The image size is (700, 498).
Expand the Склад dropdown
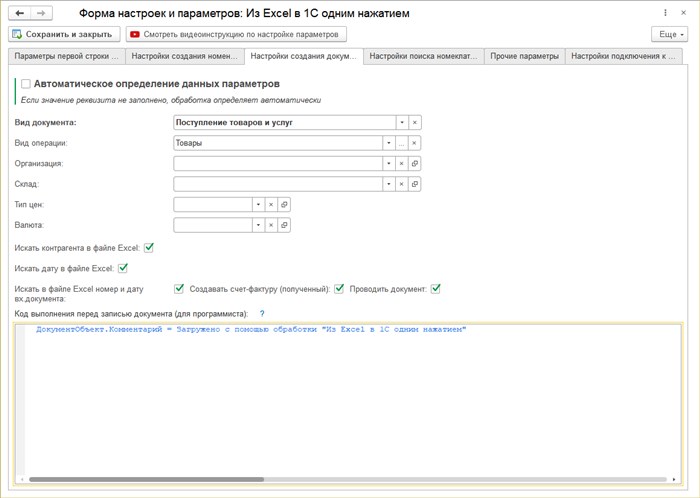388,184
